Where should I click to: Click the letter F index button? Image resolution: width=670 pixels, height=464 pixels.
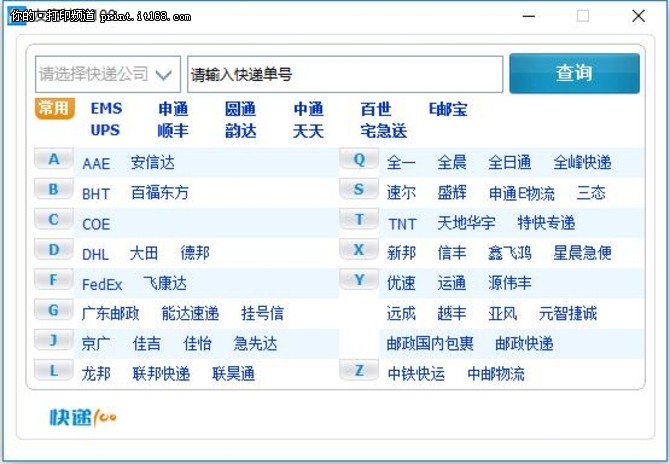coord(53,280)
